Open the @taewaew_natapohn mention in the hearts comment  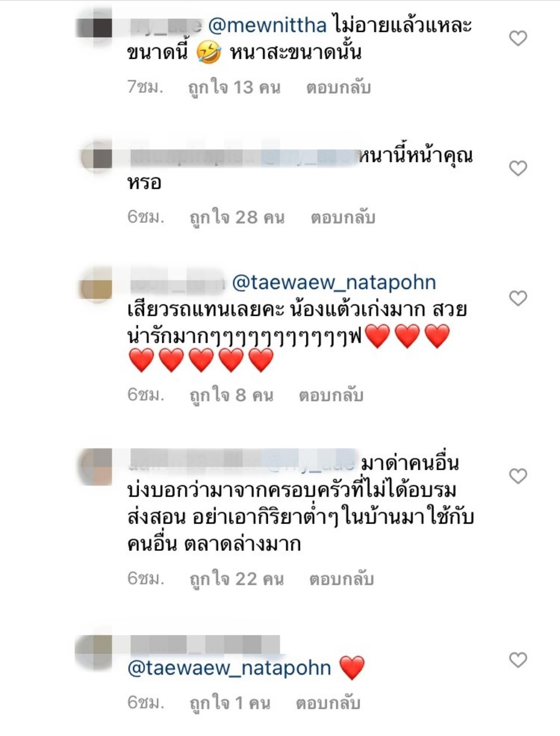(334, 283)
